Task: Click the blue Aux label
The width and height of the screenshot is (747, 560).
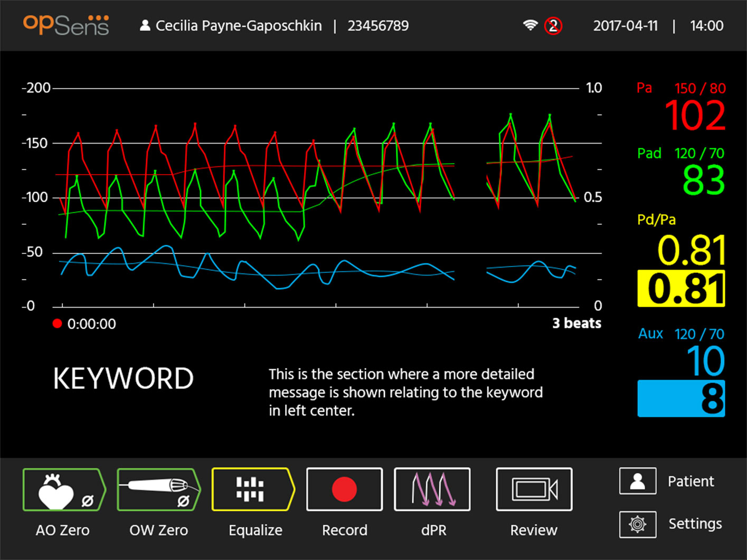Action: tap(650, 334)
